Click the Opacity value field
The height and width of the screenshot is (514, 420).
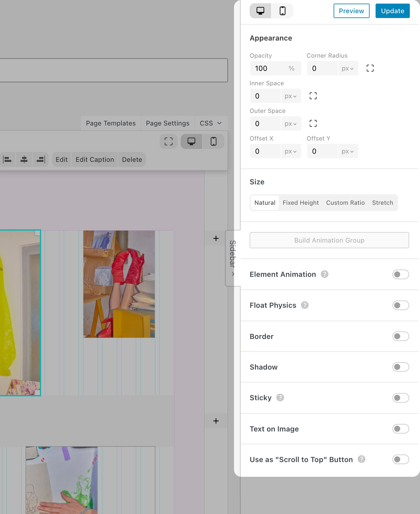[x=275, y=68]
